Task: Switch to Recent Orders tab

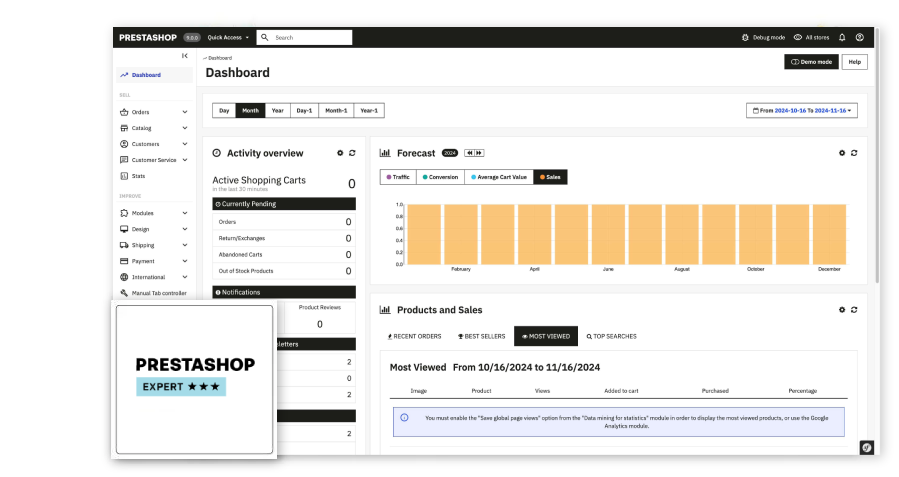Action: [415, 337]
